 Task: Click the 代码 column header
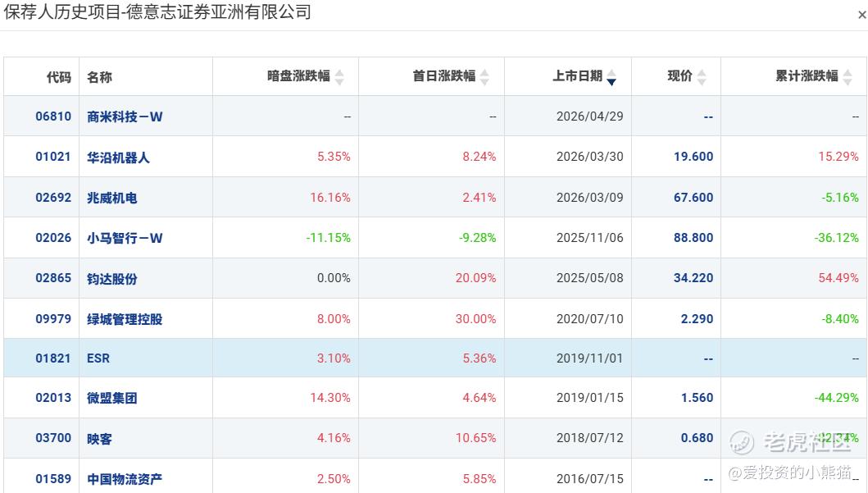click(59, 77)
